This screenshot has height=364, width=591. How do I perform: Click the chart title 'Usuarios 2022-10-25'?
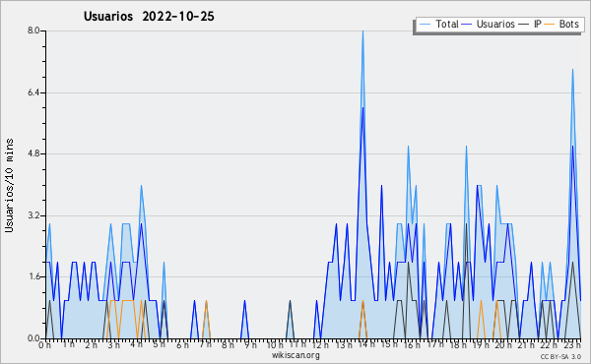[149, 17]
